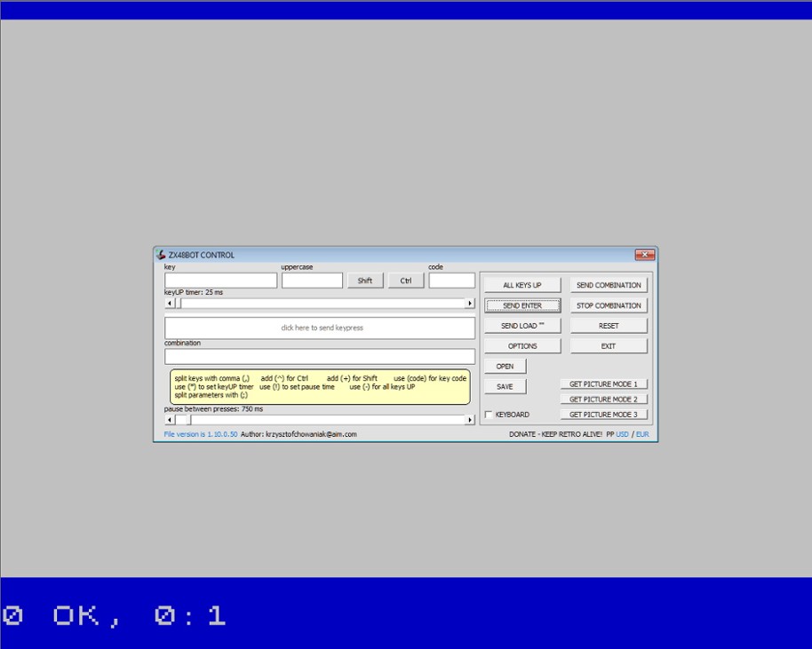The width and height of the screenshot is (812, 649).
Task: Click the ZX48BOT joystick icon in title bar
Action: pos(161,254)
